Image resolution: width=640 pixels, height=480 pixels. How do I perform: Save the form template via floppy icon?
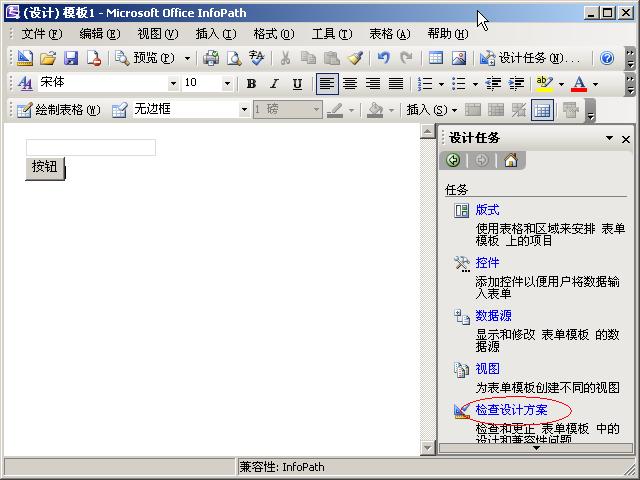71,58
